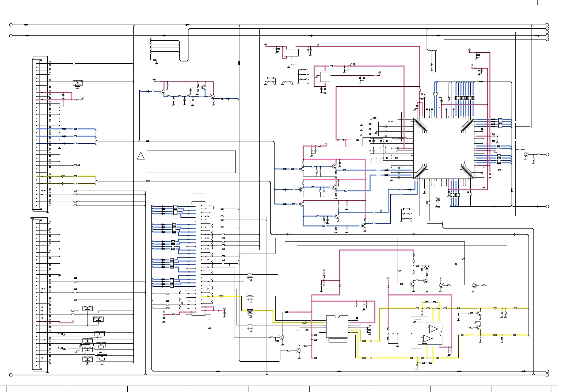Click the large square multi-pin IC chip
This screenshot has width=575, height=392.
(x=444, y=148)
